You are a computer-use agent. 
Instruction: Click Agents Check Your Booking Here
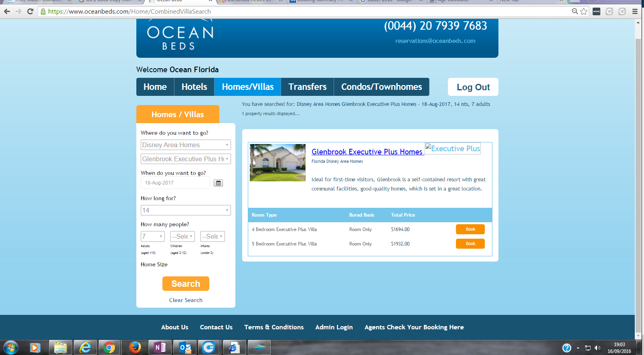414,327
